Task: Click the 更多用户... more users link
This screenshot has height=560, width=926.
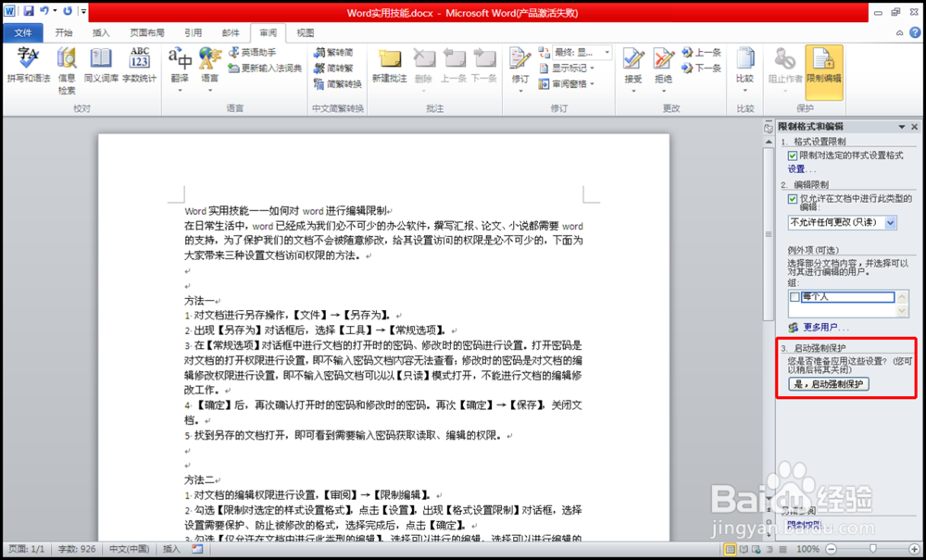Action: coord(826,327)
